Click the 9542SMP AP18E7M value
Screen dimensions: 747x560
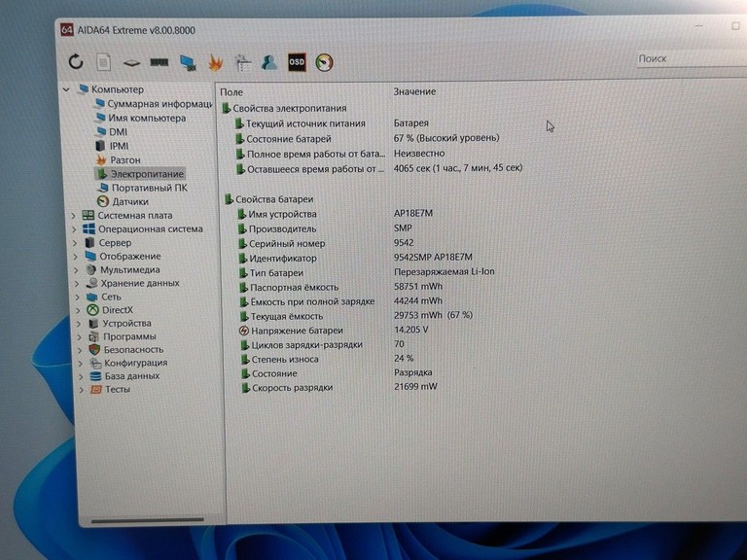pos(433,257)
